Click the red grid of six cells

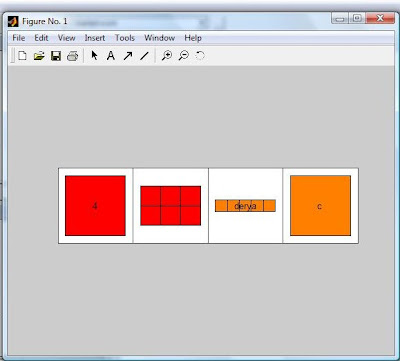(x=171, y=206)
